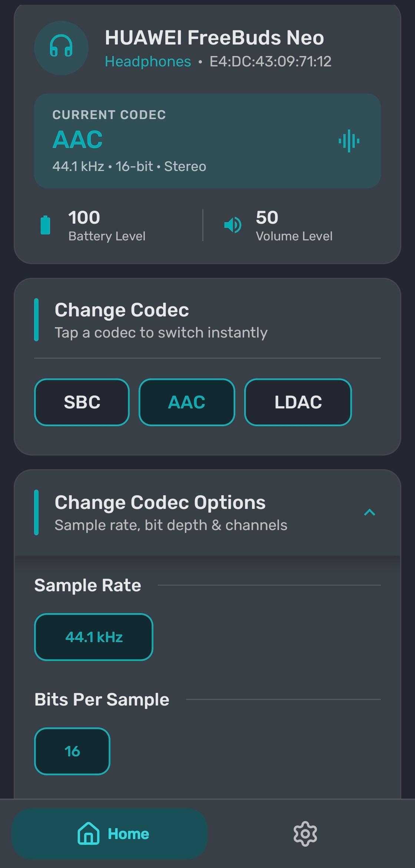Open the Home tab label

pos(128,834)
